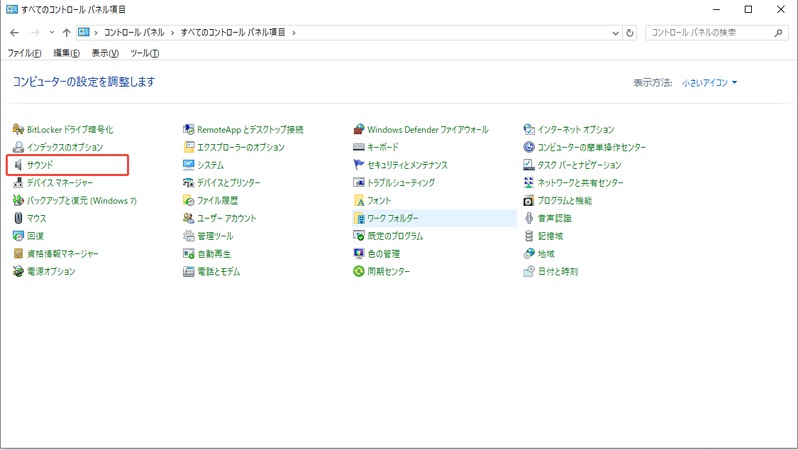Viewport: 798px width, 450px height.
Task: Open the ファイル(F) menu
Action: (x=24, y=53)
